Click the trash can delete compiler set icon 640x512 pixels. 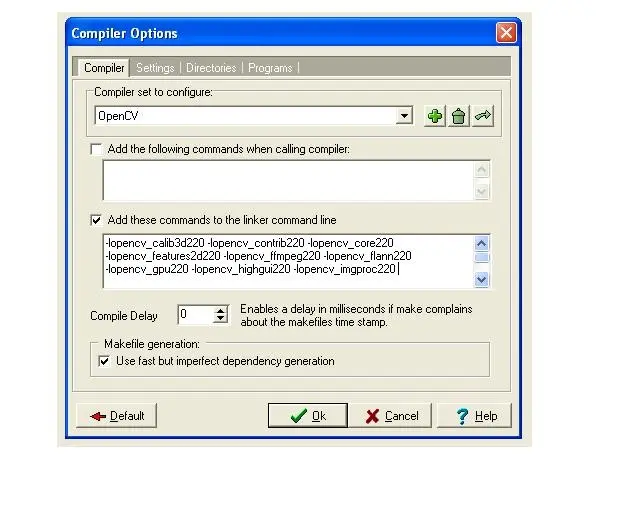tap(458, 116)
